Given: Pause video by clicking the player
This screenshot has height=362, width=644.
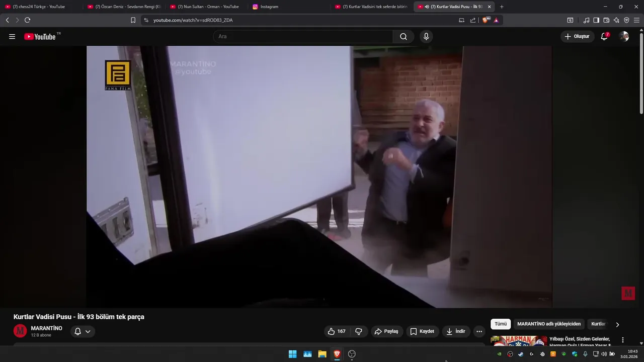Looking at the screenshot, I should click(319, 177).
